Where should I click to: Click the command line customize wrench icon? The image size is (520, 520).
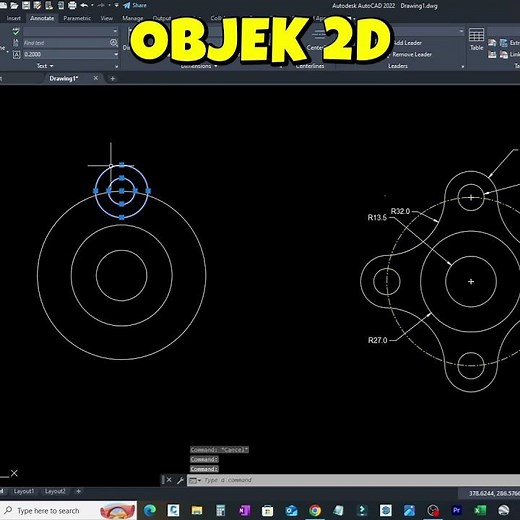180,480
